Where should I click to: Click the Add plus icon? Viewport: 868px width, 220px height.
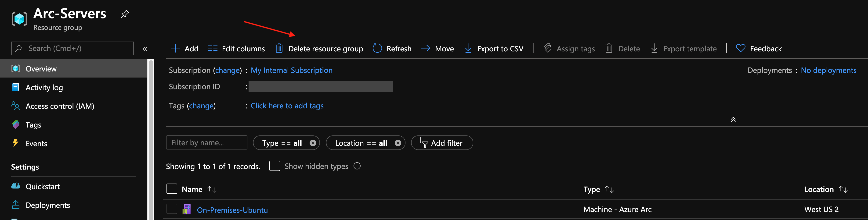[175, 48]
